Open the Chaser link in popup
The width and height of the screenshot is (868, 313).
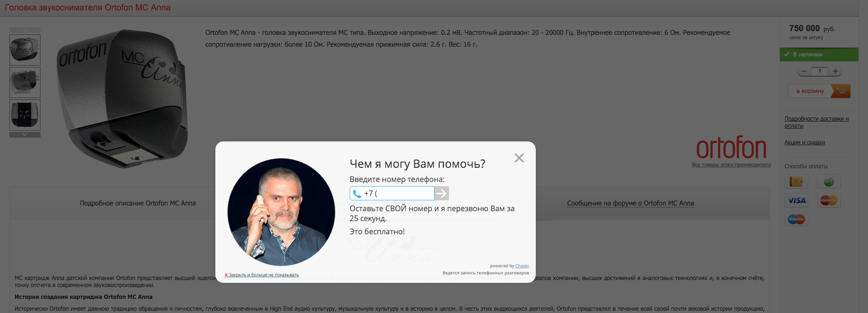click(522, 266)
